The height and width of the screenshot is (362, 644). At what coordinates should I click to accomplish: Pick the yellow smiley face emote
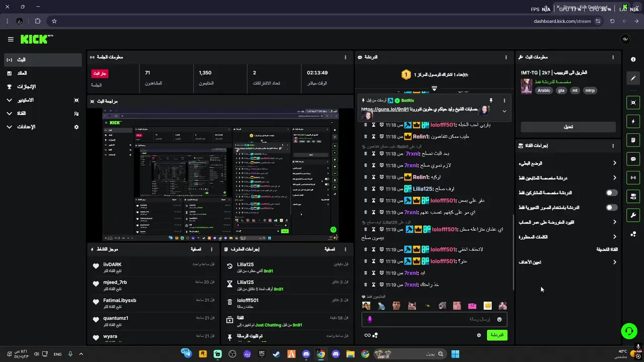pyautogui.click(x=488, y=306)
